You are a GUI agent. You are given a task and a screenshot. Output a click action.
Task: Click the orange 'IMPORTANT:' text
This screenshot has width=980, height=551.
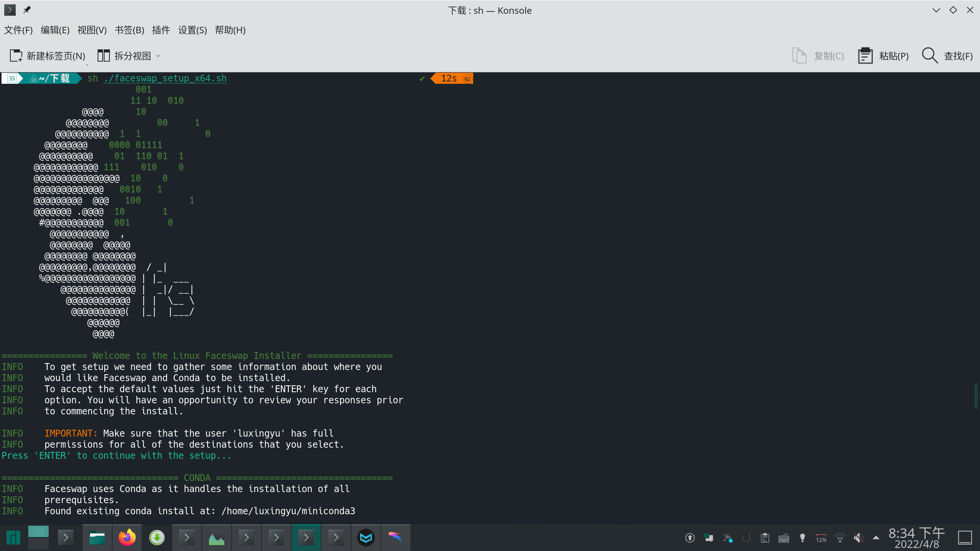pyautogui.click(x=71, y=433)
